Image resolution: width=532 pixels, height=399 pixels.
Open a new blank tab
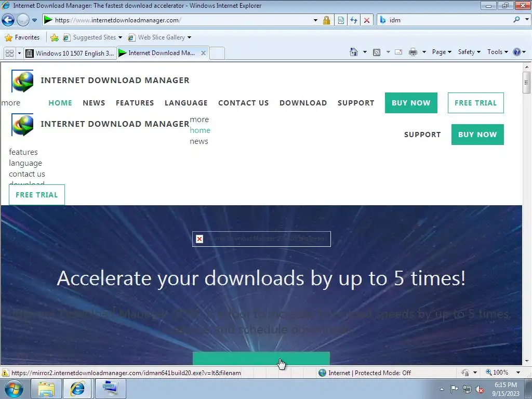point(217,54)
